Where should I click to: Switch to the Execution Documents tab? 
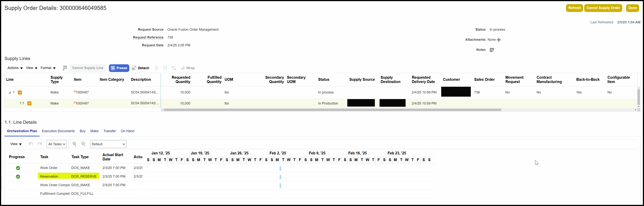58,131
